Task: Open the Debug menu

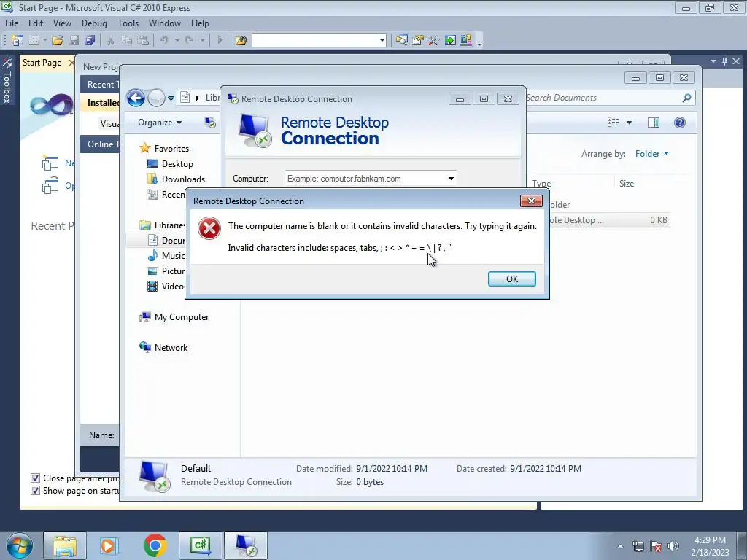Action: tap(94, 23)
